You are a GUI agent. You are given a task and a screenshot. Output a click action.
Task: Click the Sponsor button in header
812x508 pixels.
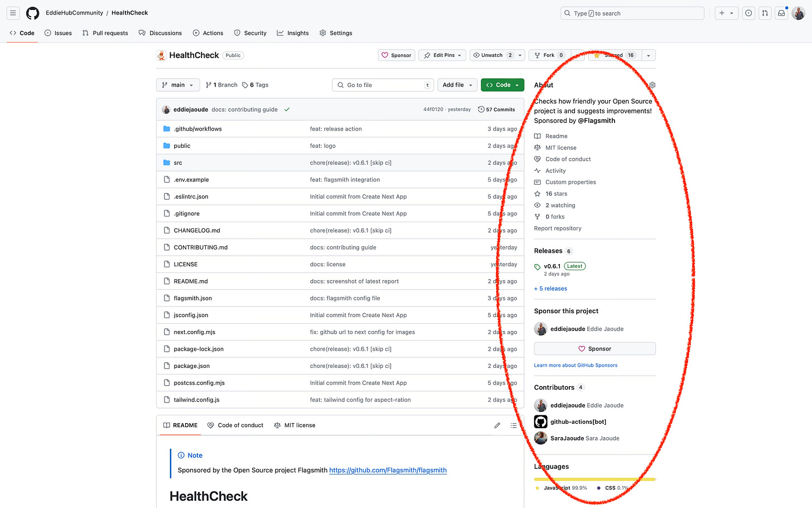point(397,55)
